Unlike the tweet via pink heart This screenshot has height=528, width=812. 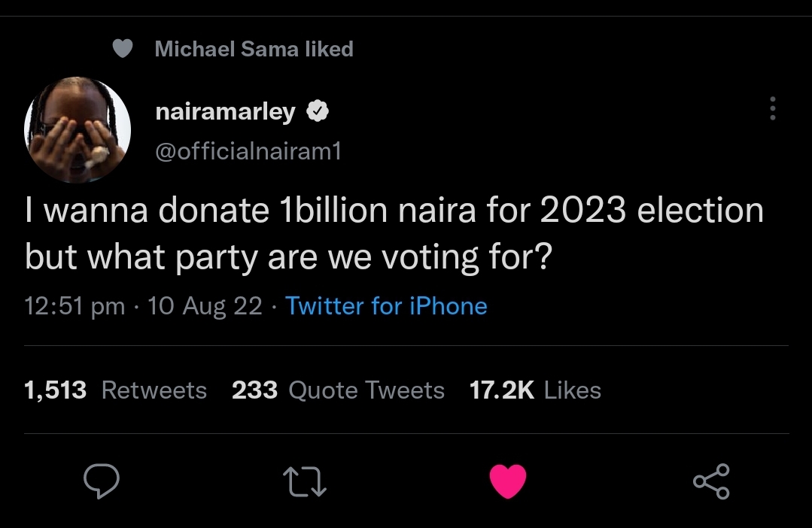(x=508, y=481)
